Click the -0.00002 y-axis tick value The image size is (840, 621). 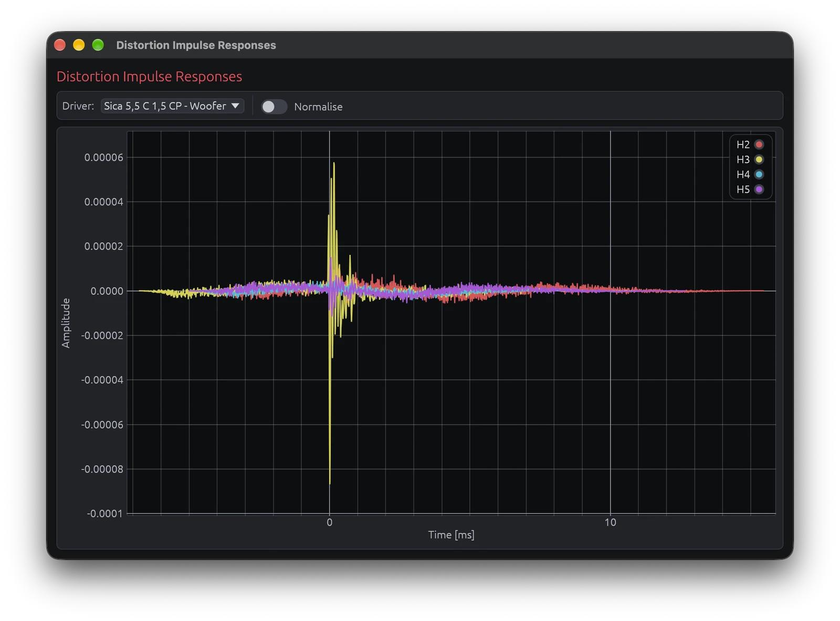coord(102,335)
